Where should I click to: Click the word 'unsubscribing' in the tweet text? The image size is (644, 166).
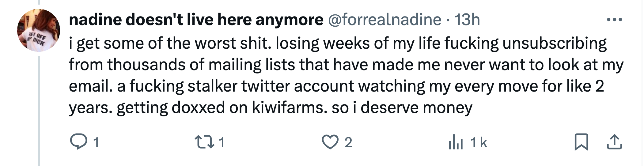554,43
